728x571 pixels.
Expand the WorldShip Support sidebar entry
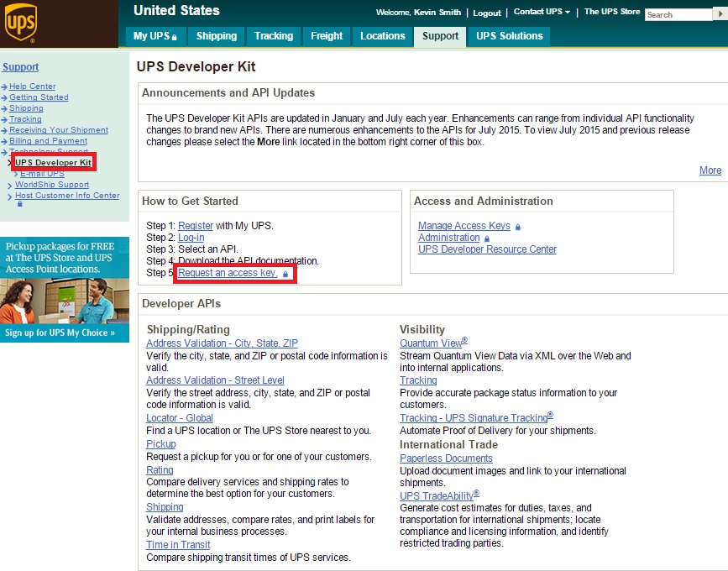(50, 184)
